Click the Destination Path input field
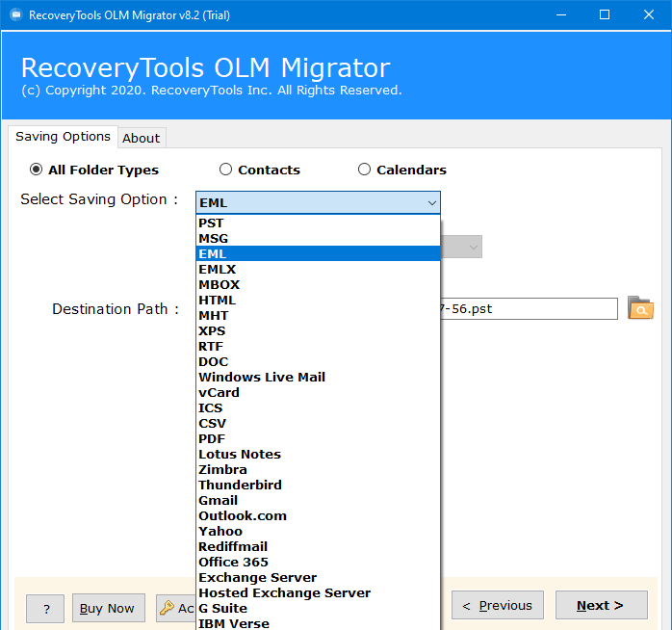The width and height of the screenshot is (672, 630). pos(530,309)
